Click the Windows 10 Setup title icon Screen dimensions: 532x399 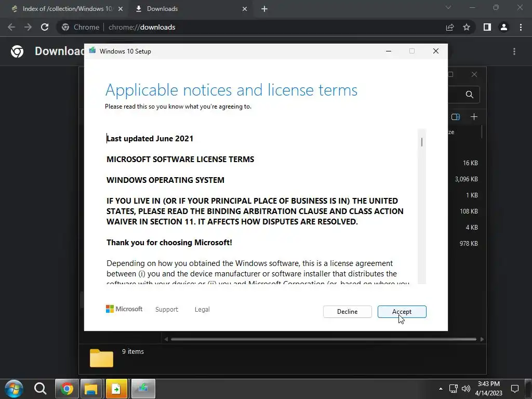[92, 51]
